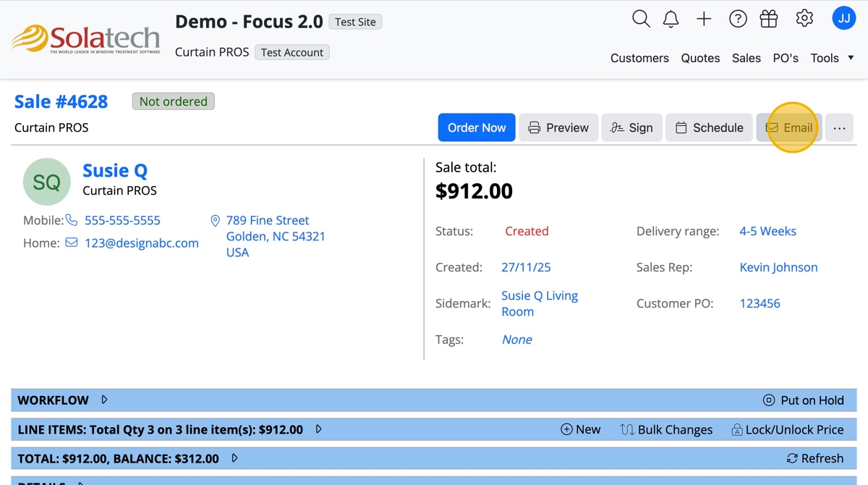Click the JJ user avatar
Viewport: 868px width, 485px height.
tap(844, 18)
